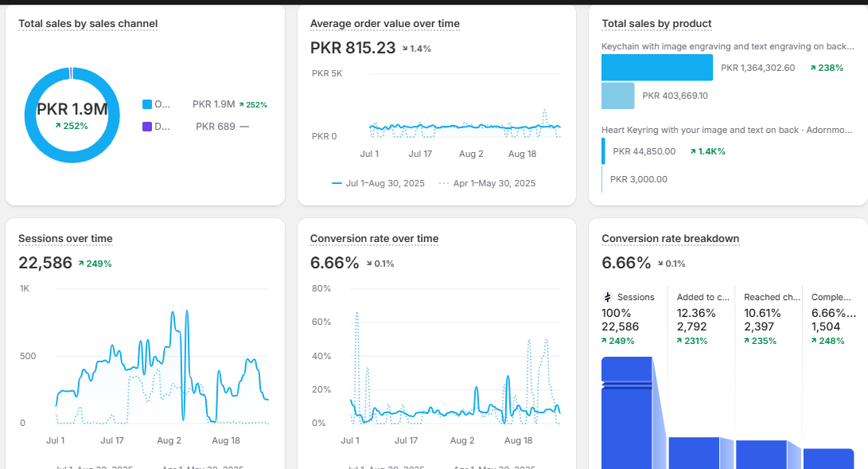Click the Reached checkout funnel column header
This screenshot has height=469, width=868.
[x=768, y=297]
